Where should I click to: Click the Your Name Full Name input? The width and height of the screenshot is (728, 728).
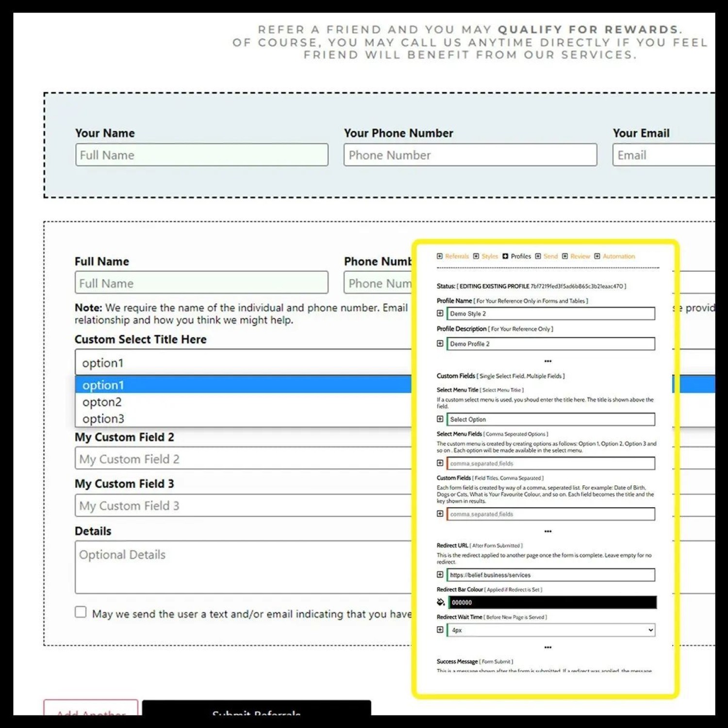pyautogui.click(x=201, y=155)
